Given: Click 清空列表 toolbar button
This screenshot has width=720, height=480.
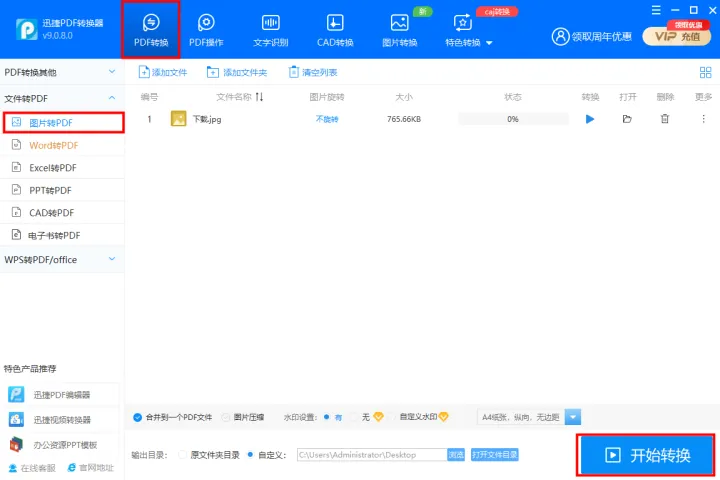Looking at the screenshot, I should [x=313, y=72].
